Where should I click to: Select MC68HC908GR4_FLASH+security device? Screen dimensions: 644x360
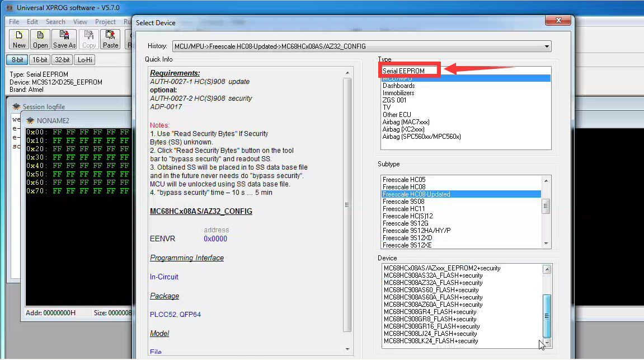pos(430,312)
